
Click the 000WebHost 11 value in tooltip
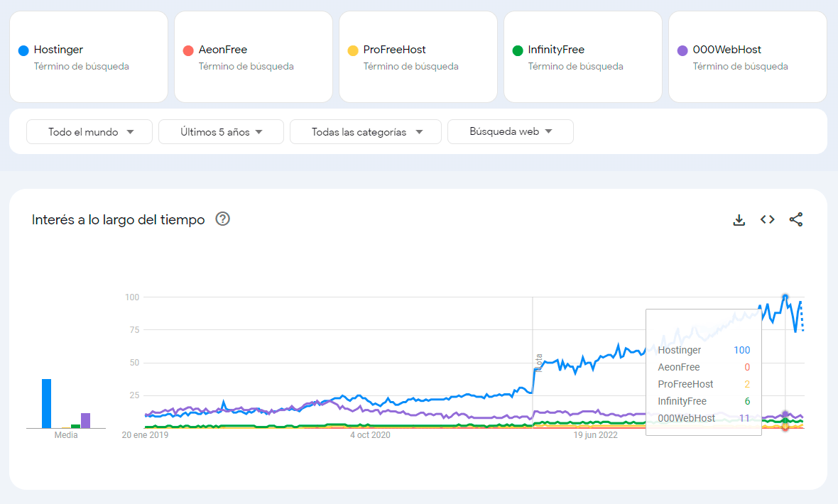tap(744, 419)
